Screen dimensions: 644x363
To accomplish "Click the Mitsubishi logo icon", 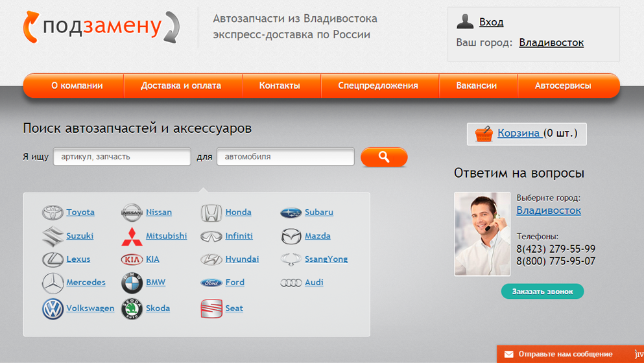I will coord(132,237).
